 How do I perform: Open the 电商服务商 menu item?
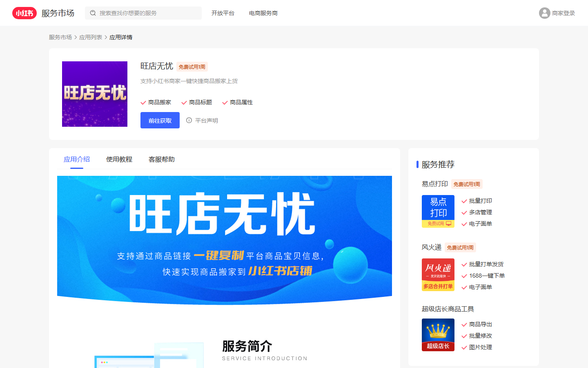[x=263, y=13]
